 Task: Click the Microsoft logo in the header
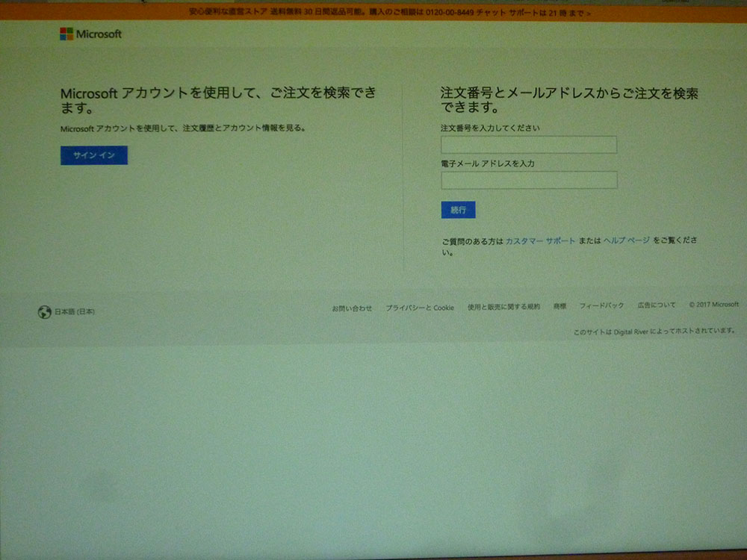[90, 34]
